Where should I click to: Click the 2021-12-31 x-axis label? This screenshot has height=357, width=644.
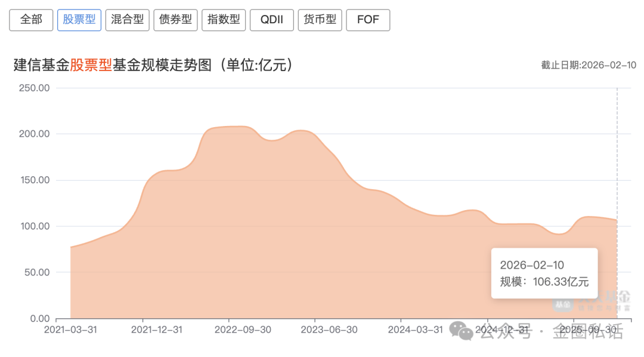157,330
